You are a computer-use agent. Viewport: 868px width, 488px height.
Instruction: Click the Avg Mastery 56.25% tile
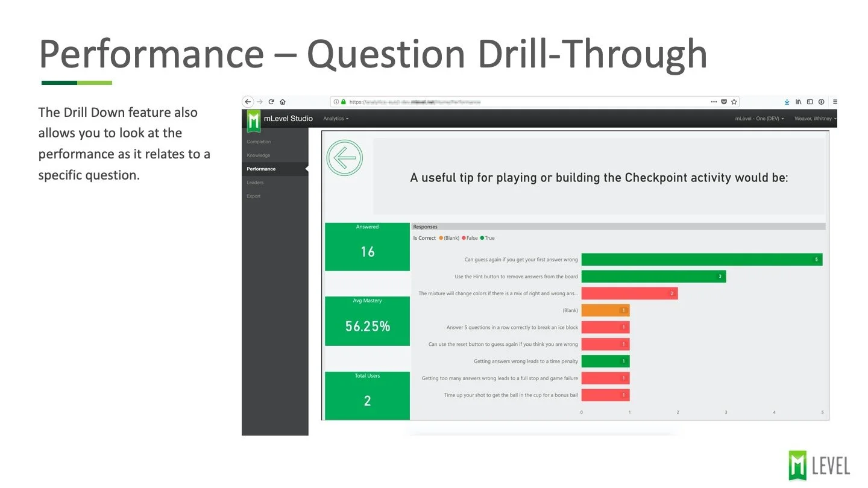coord(367,321)
